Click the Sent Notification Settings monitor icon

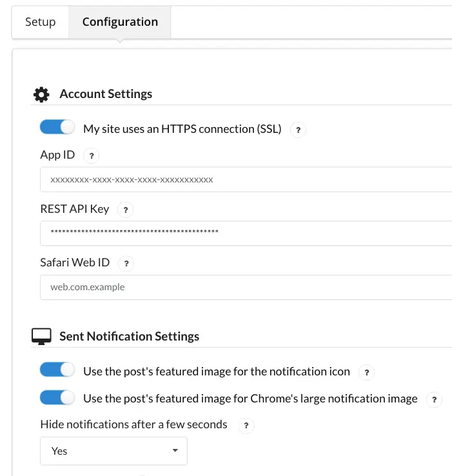[x=41, y=337]
